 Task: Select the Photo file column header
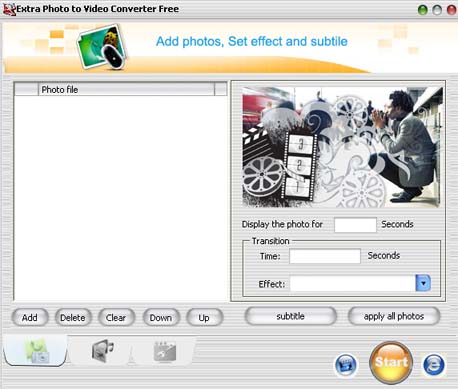tap(126, 89)
